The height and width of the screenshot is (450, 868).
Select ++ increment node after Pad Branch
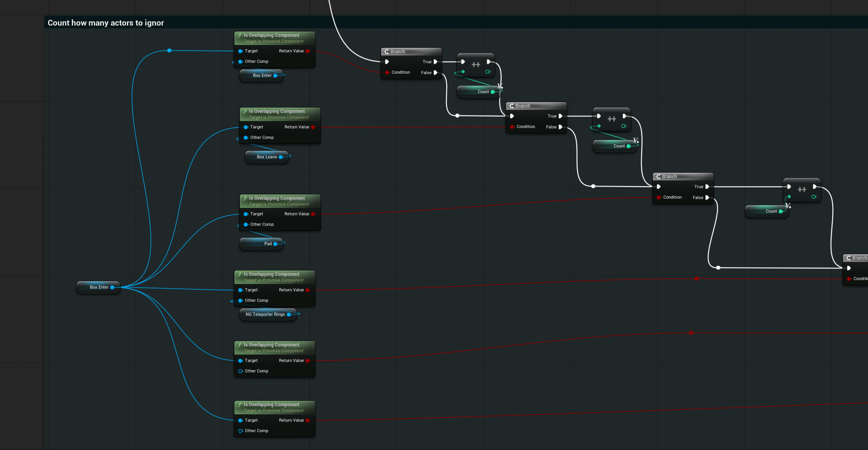point(802,190)
